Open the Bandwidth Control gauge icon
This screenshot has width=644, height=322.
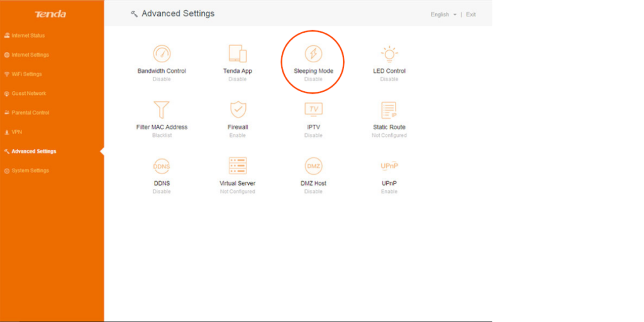point(162,54)
